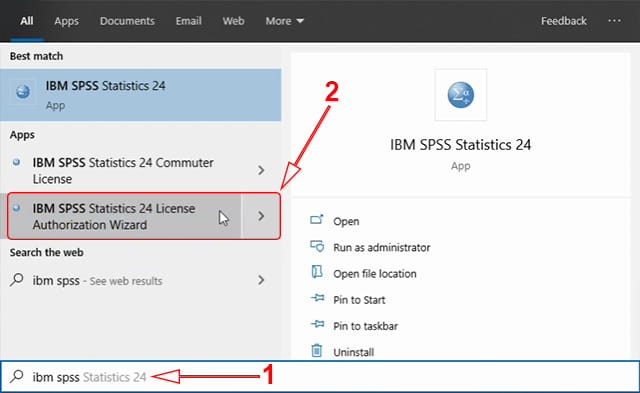
Task: Select the Web filter tab
Action: point(233,21)
